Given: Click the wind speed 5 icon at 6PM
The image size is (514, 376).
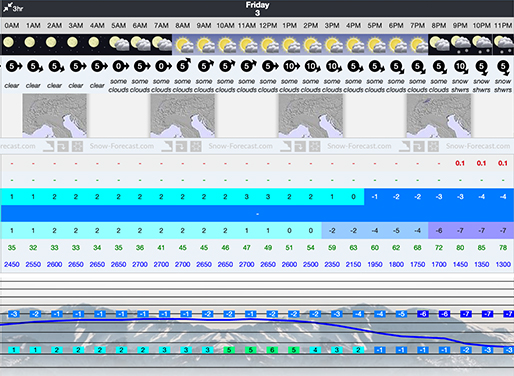Looking at the screenshot, I should tap(397, 67).
